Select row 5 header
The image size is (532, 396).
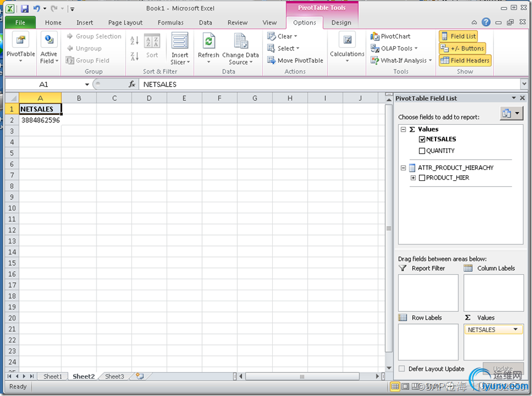click(12, 153)
